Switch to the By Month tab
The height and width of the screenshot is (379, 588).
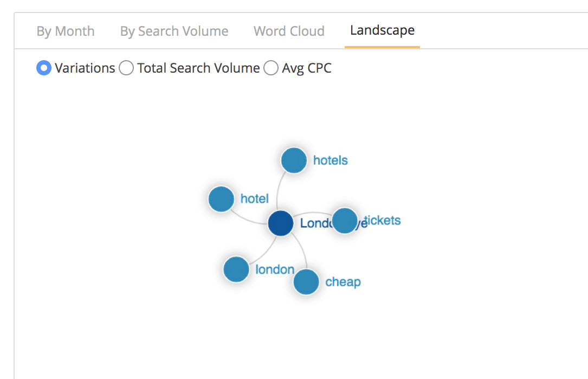65,31
